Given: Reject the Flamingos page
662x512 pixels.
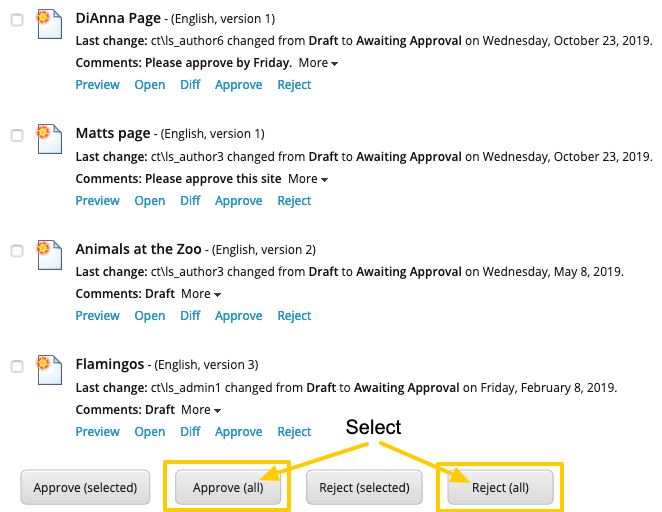Looking at the screenshot, I should tap(294, 432).
